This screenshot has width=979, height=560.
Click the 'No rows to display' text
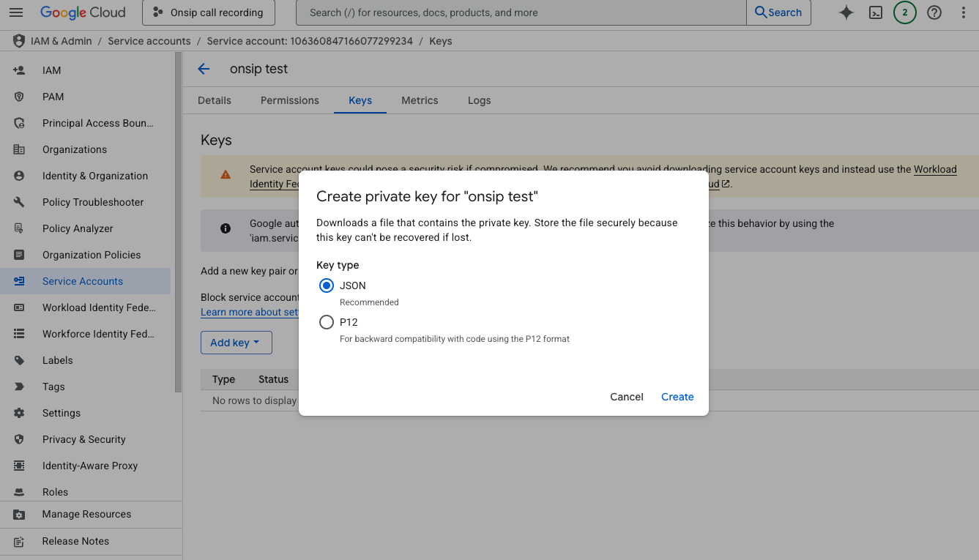click(254, 400)
